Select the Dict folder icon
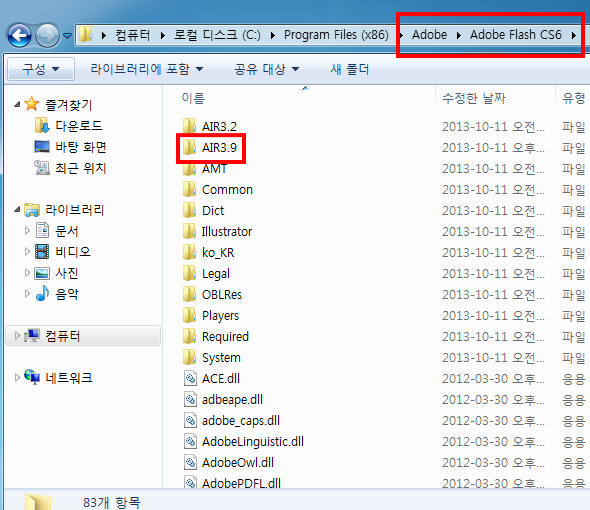 189,210
